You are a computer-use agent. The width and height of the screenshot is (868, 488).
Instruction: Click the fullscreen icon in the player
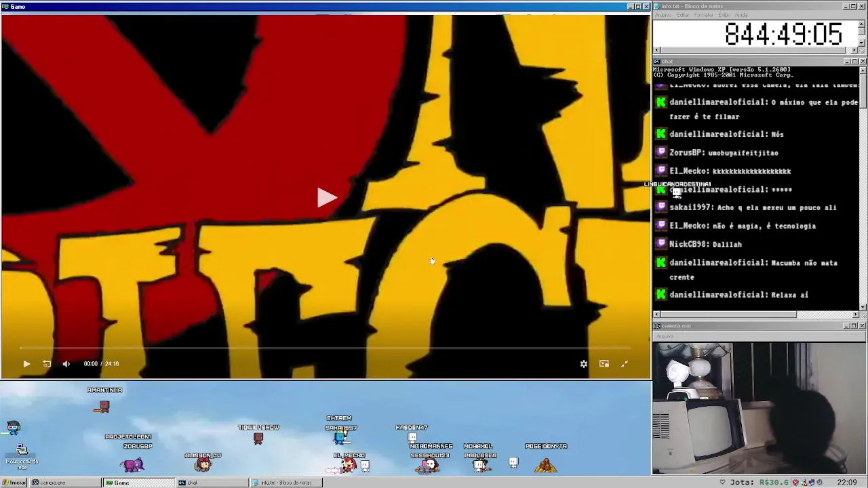pos(625,364)
